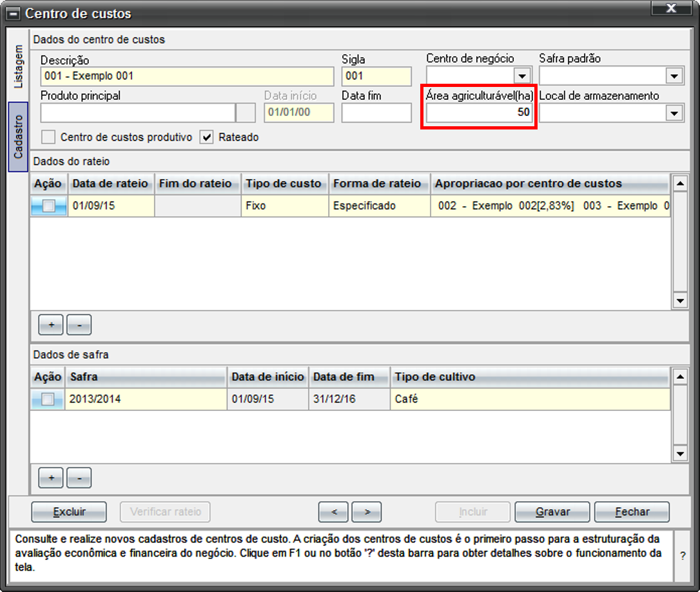Click the Apropriacao por centro de custos header
700x592 pixels.
coord(550,184)
